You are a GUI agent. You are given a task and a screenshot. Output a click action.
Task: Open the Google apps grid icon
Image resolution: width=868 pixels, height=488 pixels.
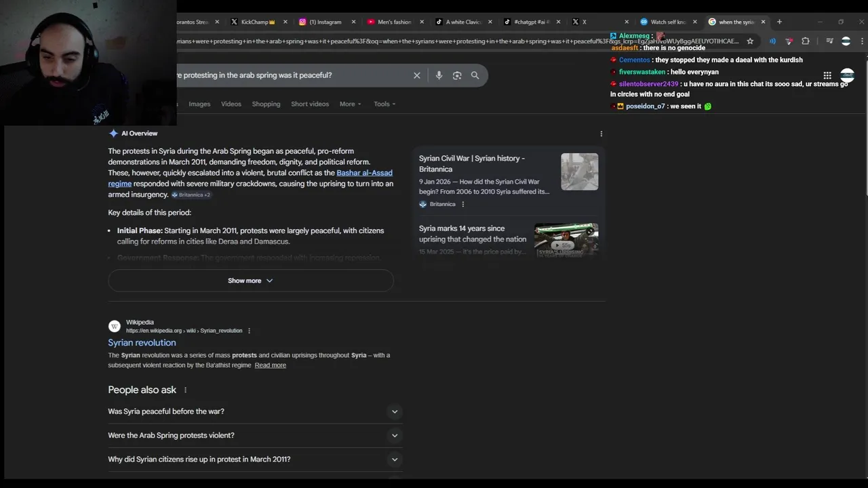[827, 76]
